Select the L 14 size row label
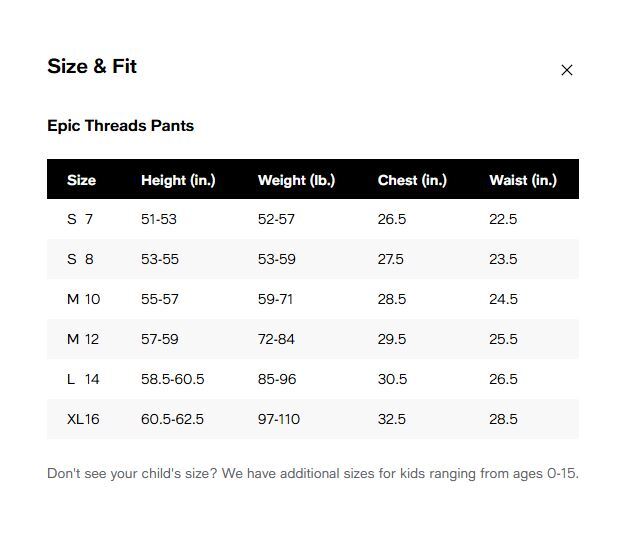 click(x=83, y=379)
